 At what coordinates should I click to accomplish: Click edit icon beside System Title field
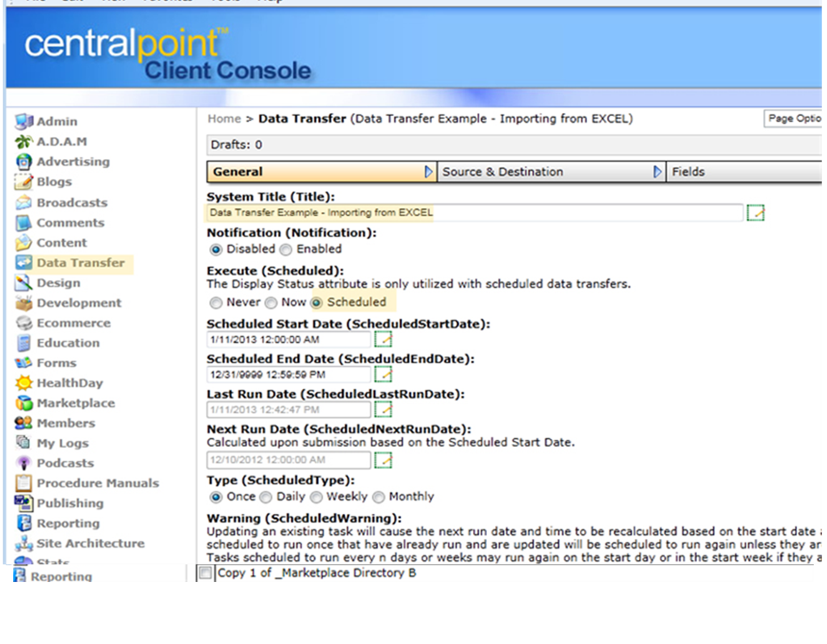(x=756, y=213)
